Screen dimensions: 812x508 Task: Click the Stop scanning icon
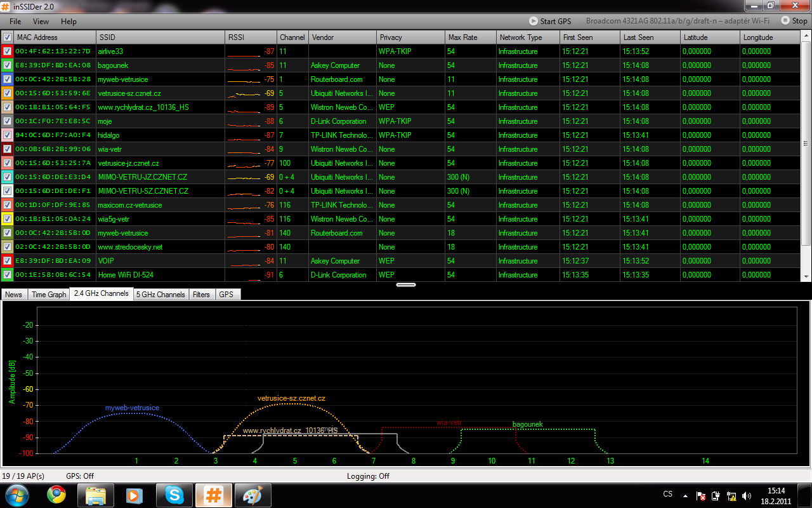coord(785,21)
